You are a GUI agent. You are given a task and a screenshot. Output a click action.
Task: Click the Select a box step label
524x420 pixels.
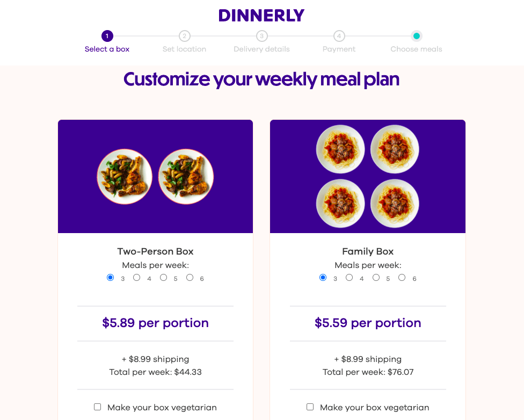coord(107,49)
